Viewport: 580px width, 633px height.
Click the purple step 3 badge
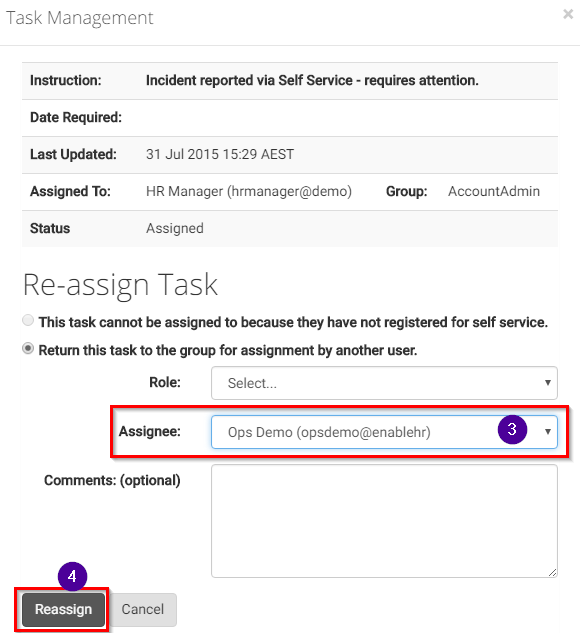(x=512, y=429)
